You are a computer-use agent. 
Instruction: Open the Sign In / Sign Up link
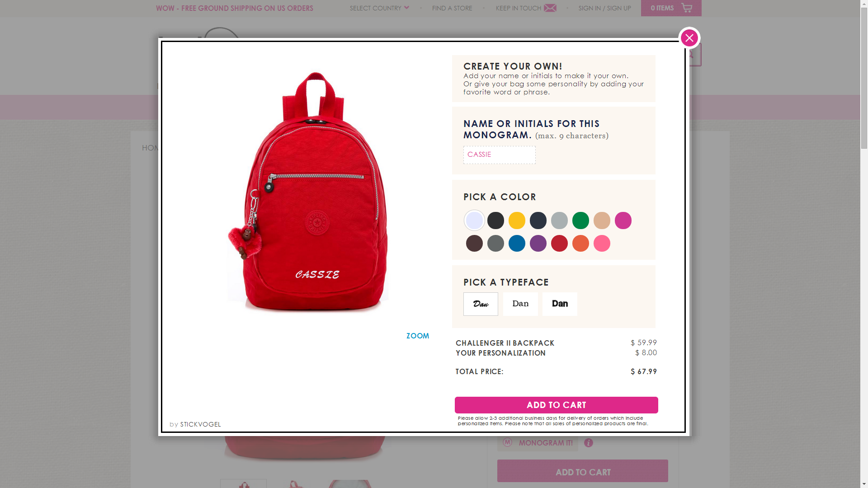point(604,8)
